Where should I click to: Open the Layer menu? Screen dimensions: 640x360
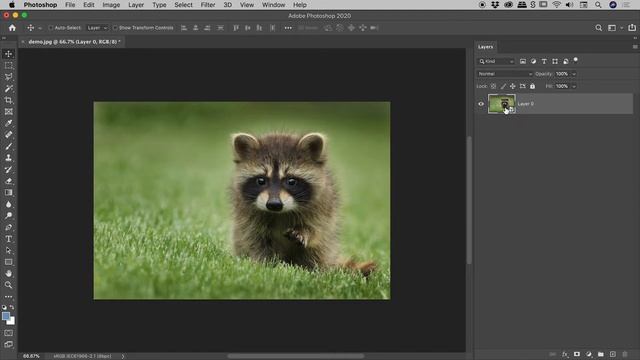pos(136,5)
